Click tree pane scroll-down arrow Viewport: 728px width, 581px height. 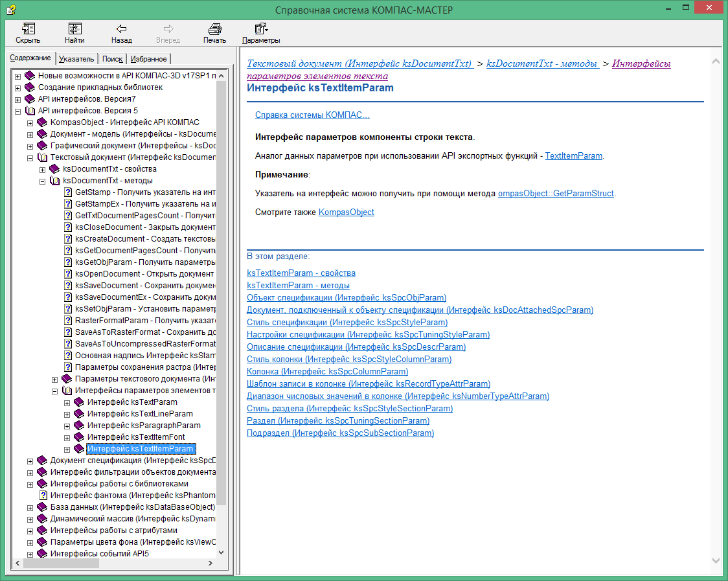point(221,553)
